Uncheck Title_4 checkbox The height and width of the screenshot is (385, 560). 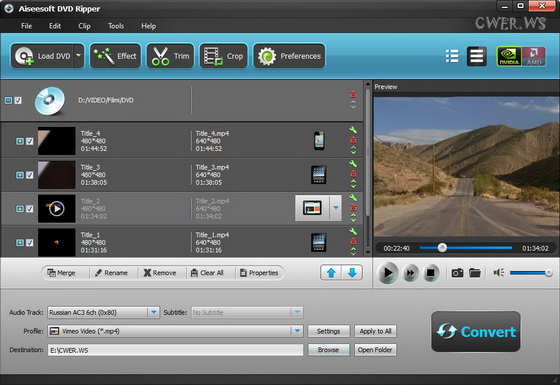coord(30,141)
